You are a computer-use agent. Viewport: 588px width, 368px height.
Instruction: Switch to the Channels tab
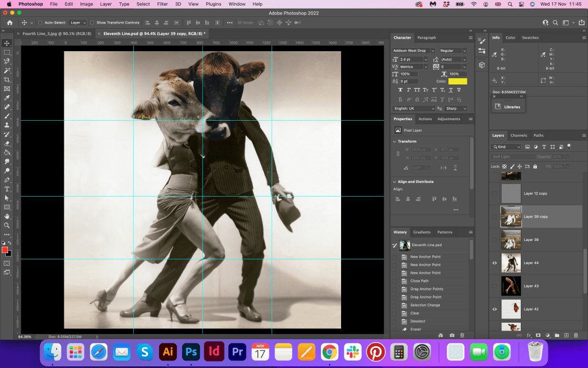click(519, 136)
